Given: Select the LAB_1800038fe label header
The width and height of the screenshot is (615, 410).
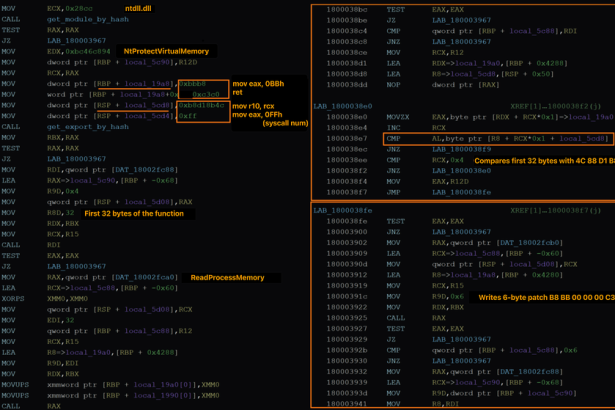Looking at the screenshot, I should coord(343,211).
